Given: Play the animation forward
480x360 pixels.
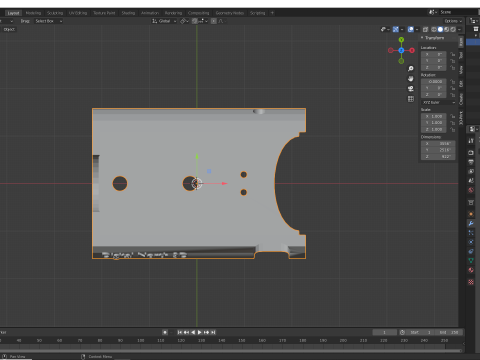Looking at the screenshot, I should (200, 332).
